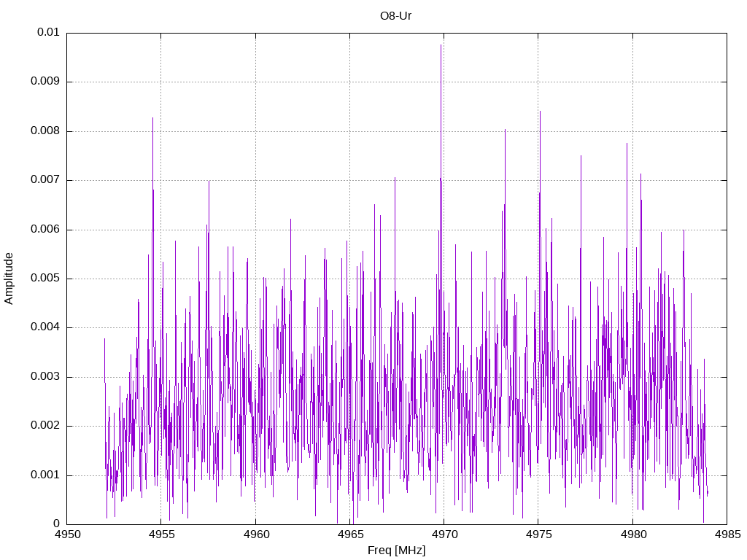Click the 0.004 y-axis tick label

(46, 327)
